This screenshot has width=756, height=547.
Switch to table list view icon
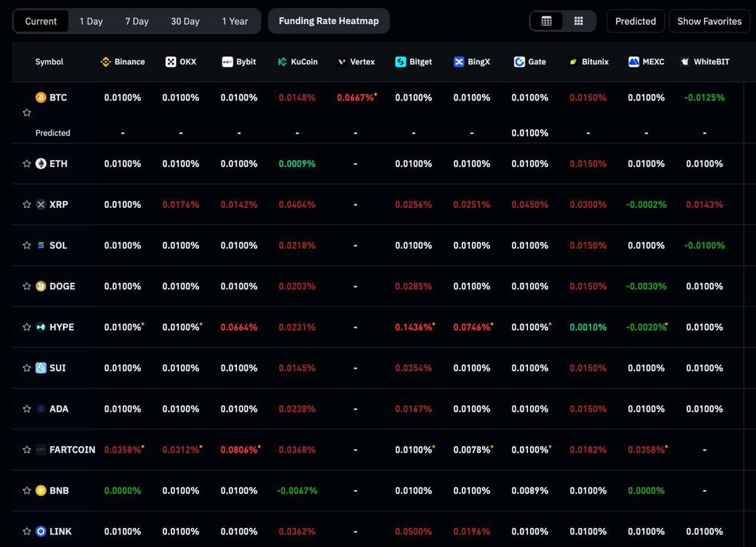pos(547,21)
